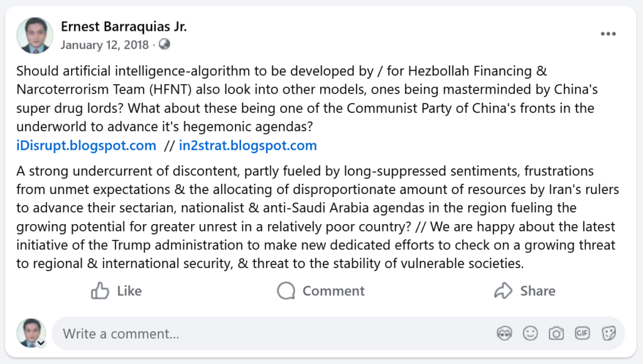The height and width of the screenshot is (364, 643).
Task: Click the Share arrow icon
Action: [x=504, y=291]
